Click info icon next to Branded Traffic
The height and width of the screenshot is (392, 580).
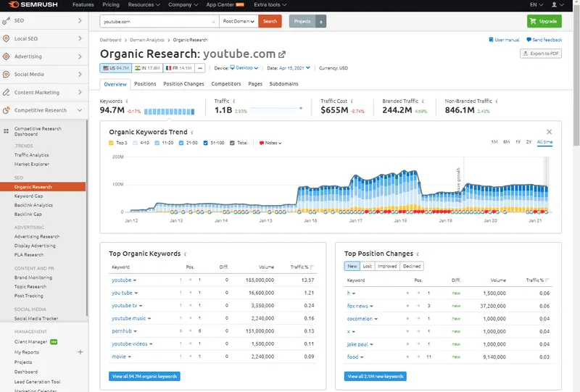(x=423, y=101)
